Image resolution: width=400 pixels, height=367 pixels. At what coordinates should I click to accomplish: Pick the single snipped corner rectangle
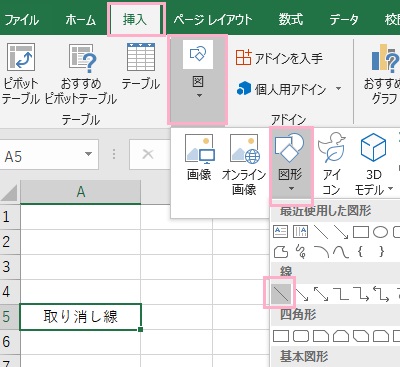tap(321, 336)
